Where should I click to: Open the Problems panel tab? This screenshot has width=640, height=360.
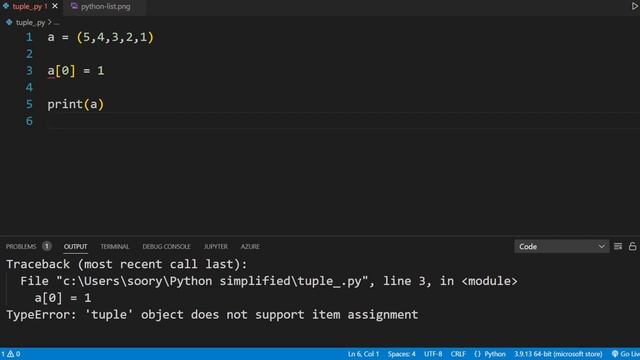coord(21,247)
